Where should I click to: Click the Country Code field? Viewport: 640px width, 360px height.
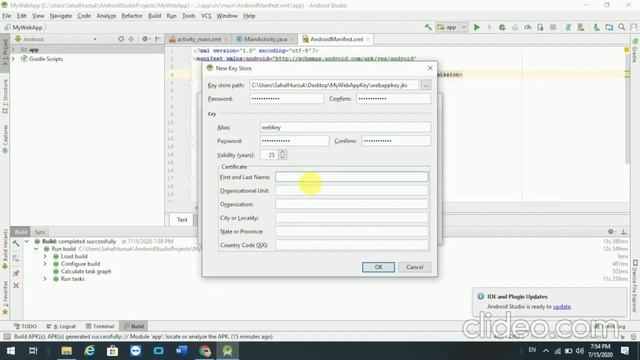click(x=351, y=245)
